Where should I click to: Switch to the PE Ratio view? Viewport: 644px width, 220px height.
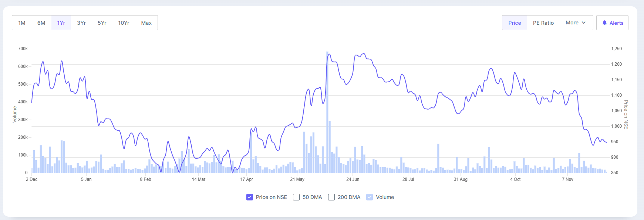543,23
